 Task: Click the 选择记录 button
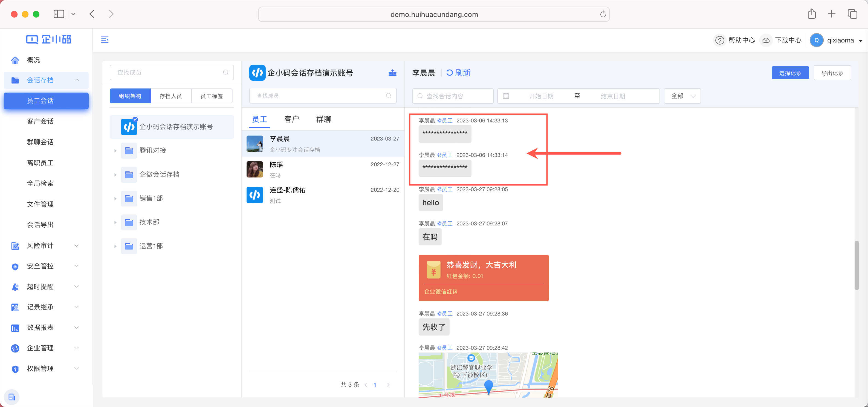[x=790, y=73]
